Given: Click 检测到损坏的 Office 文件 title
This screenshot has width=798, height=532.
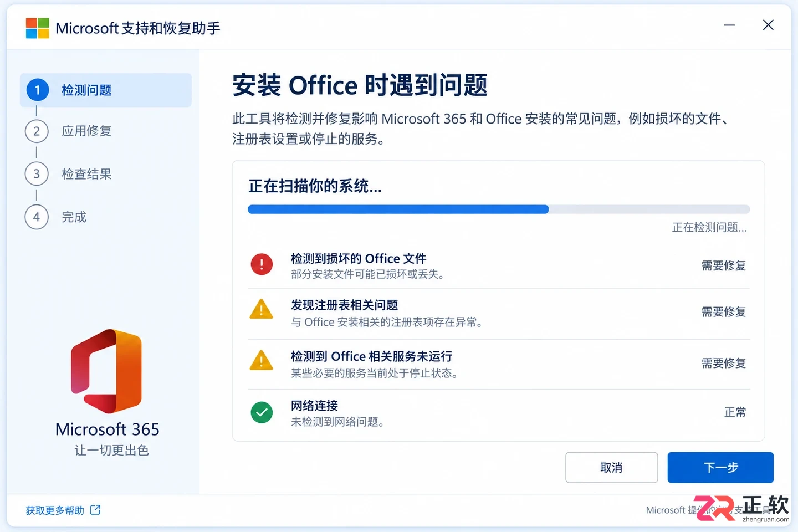Looking at the screenshot, I should pyautogui.click(x=359, y=259).
